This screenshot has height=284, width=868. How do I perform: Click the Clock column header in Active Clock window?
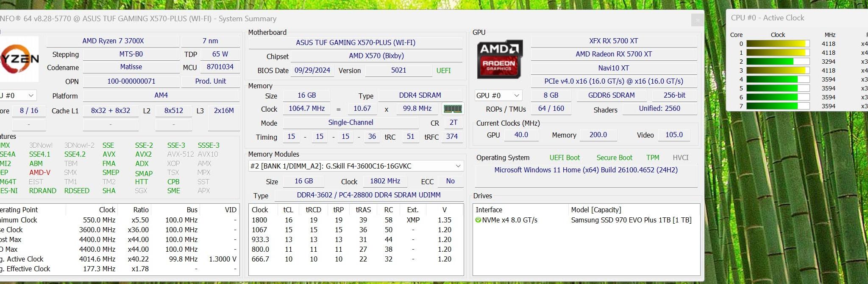(x=778, y=35)
